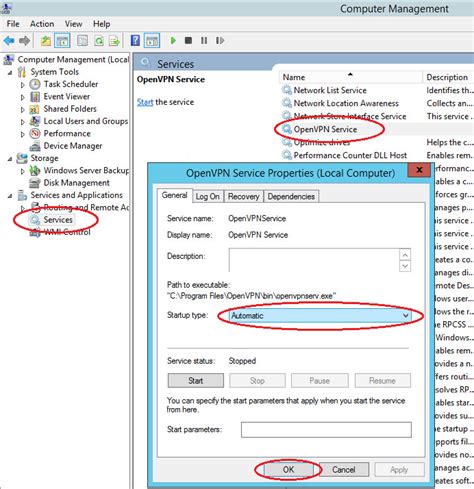This screenshot has width=474, height=489.
Task: Click the Start parameters input field
Action: (326, 430)
